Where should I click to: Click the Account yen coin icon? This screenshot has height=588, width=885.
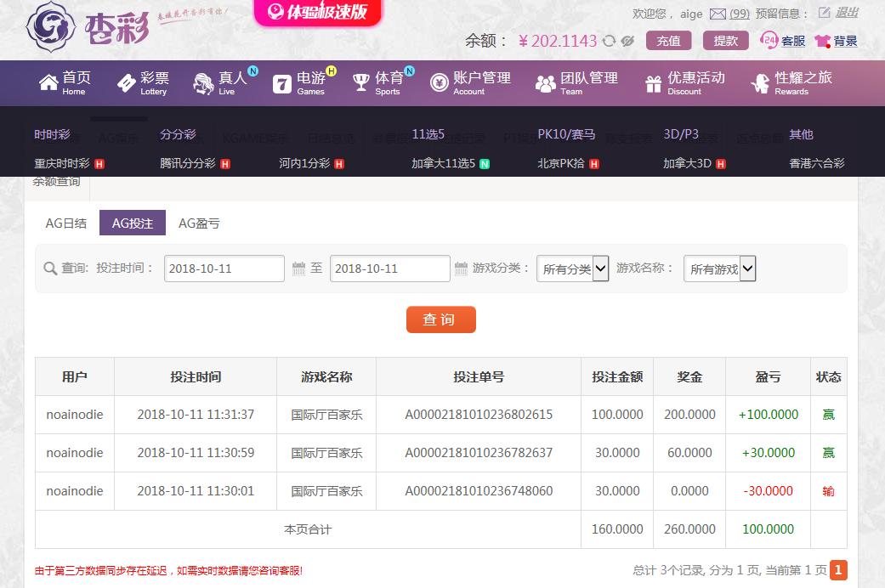point(440,83)
